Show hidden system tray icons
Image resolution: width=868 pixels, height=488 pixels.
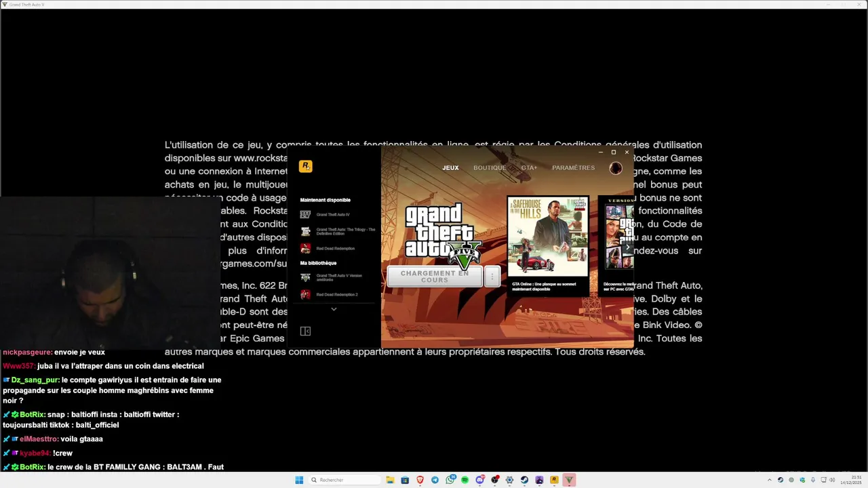coord(770,480)
